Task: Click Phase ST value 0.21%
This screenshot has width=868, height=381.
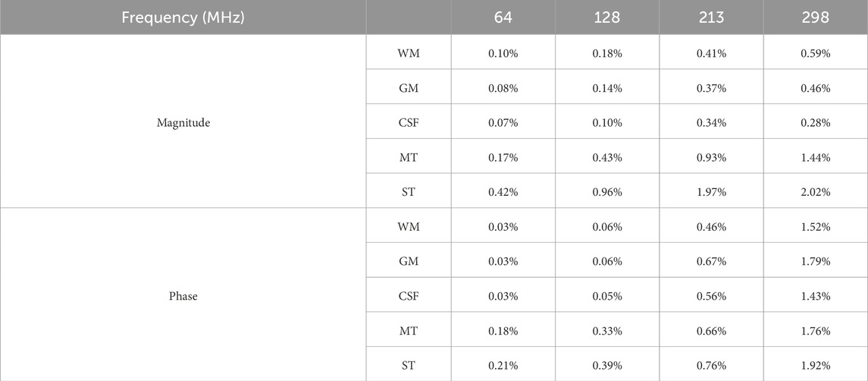Action: click(503, 365)
